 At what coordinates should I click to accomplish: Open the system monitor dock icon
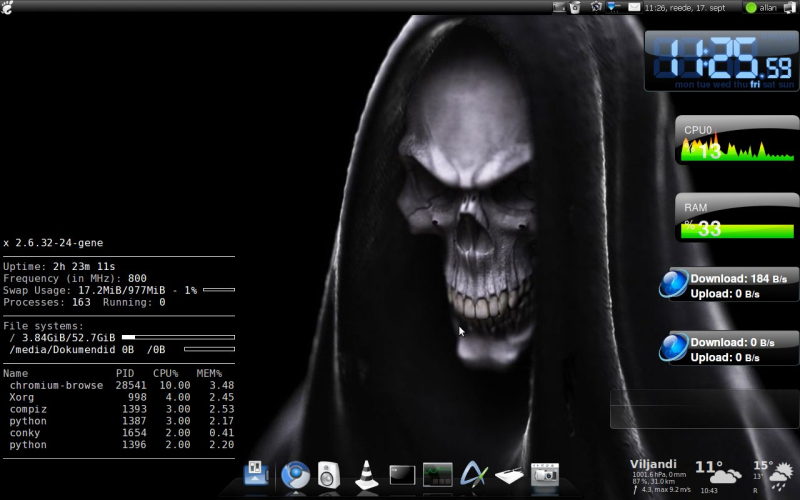click(437, 475)
